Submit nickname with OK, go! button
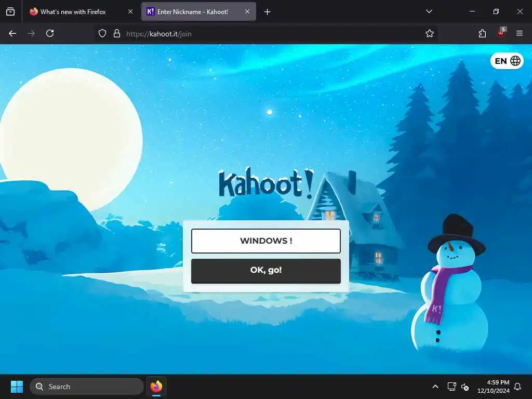This screenshot has height=399, width=532. (x=266, y=271)
